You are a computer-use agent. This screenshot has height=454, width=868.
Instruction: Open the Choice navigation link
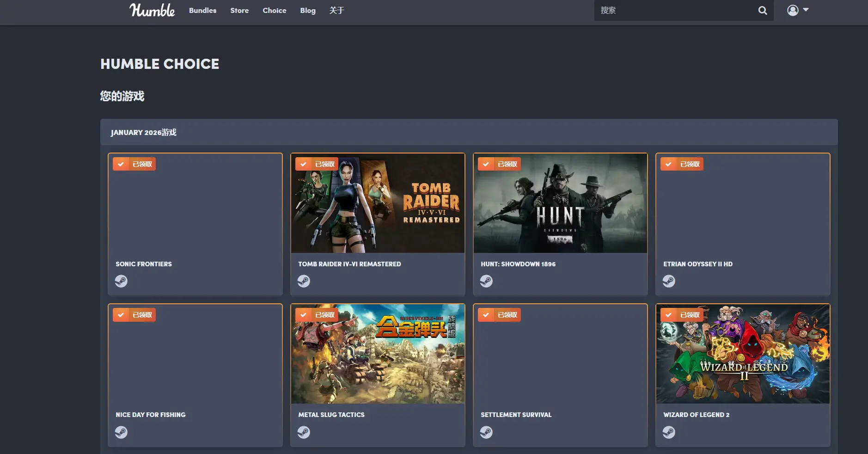click(x=274, y=10)
